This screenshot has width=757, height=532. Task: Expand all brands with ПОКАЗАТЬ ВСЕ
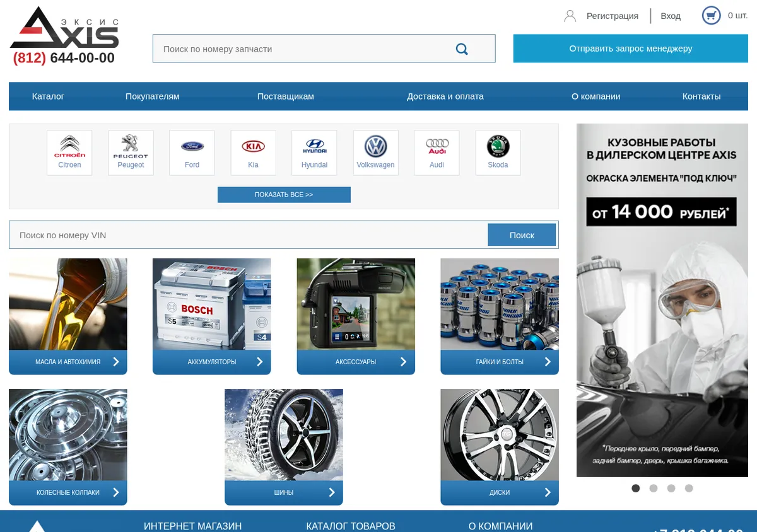point(284,195)
